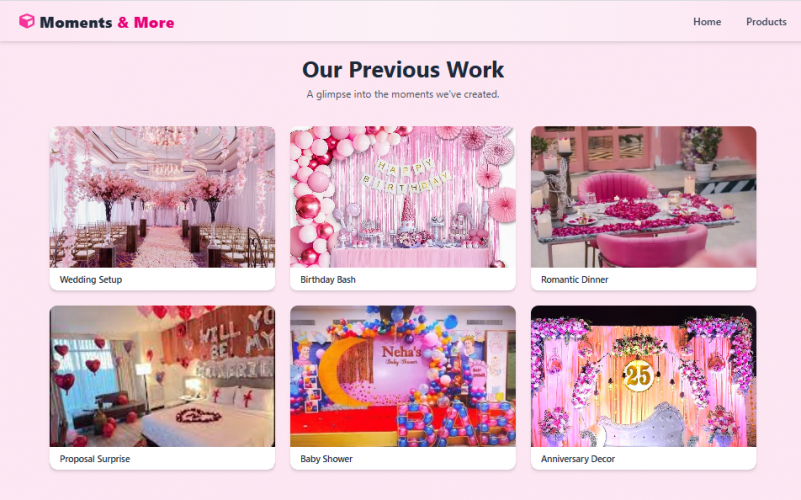Open the Wedding Setup photo
Screen dimensions: 801x500
pos(162,197)
